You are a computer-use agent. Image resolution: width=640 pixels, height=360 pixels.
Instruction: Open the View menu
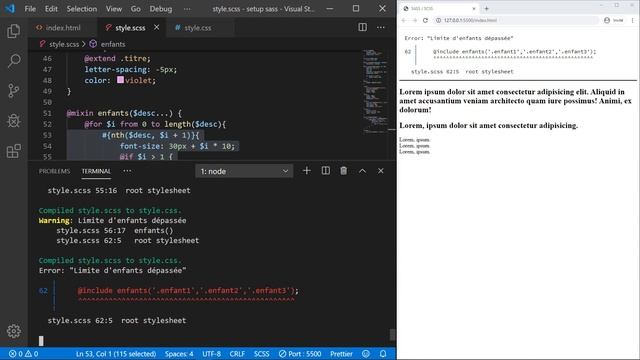pos(114,9)
